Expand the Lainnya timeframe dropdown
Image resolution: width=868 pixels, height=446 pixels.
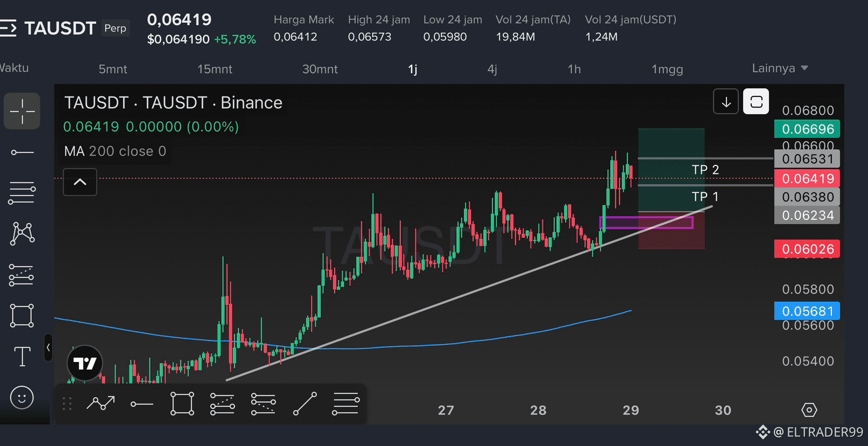coord(780,68)
